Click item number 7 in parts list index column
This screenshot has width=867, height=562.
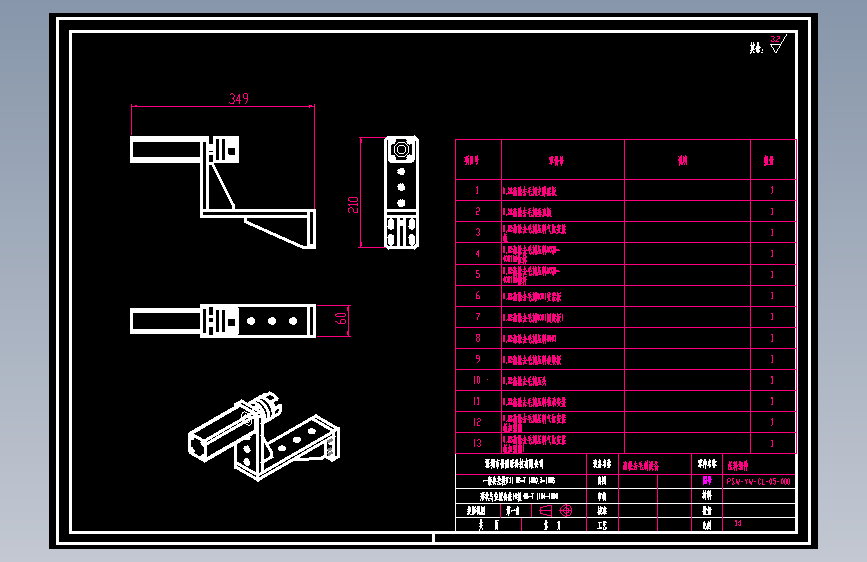point(478,316)
